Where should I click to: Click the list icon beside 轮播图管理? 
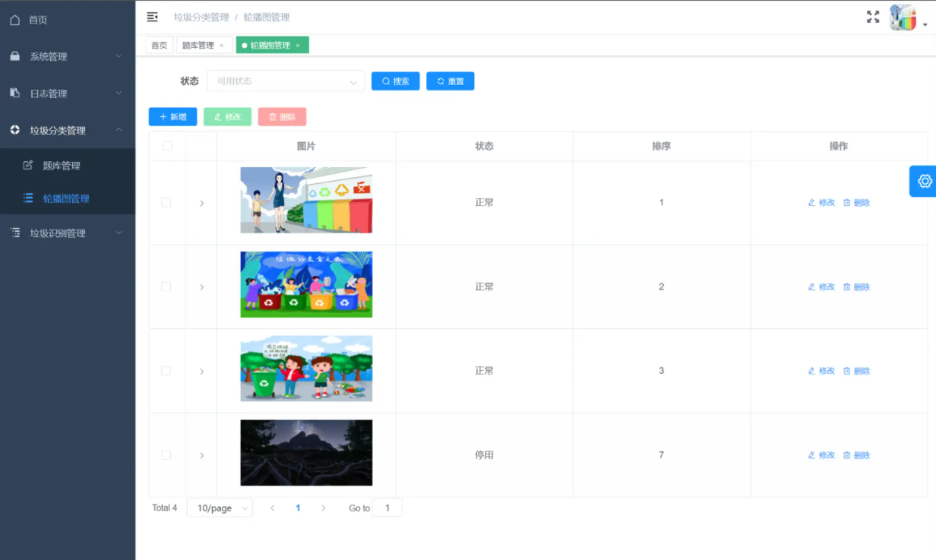coord(28,198)
